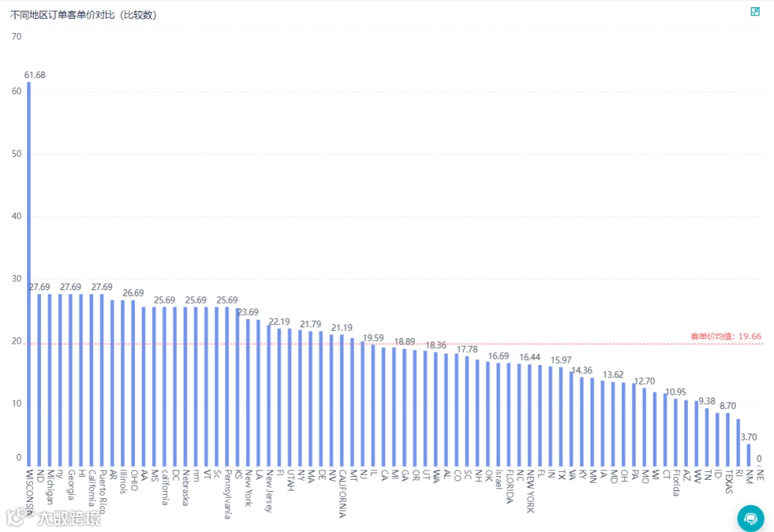Click the 14.36 value label

[x=582, y=370]
